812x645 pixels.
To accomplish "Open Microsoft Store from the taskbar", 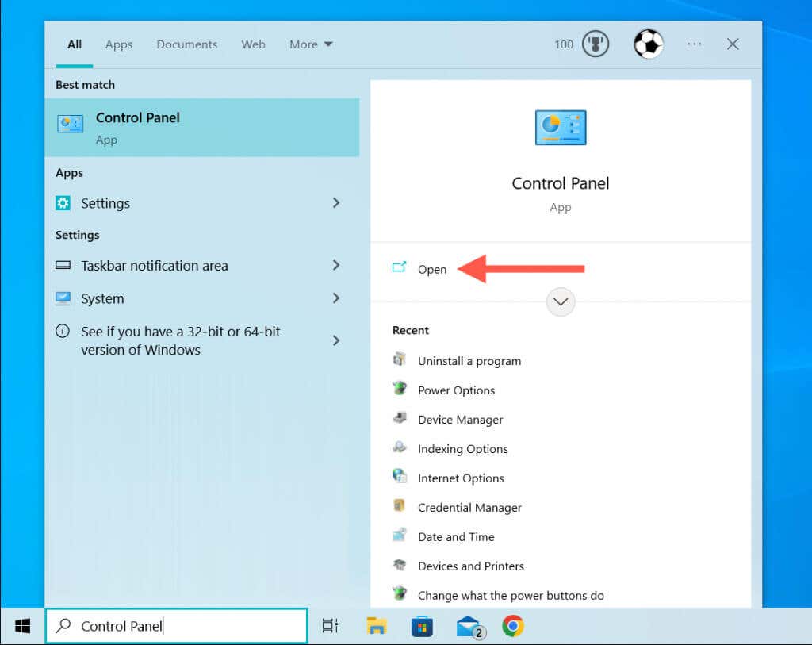I will pos(422,626).
